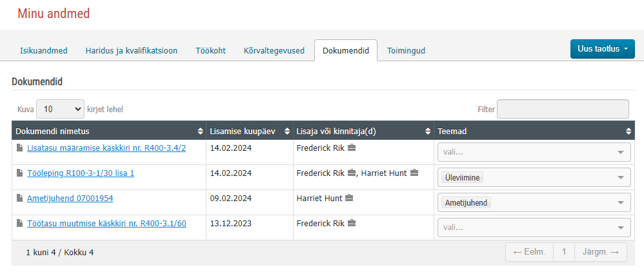
Task: Go to the next page with Järgm.
Action: pyautogui.click(x=601, y=252)
